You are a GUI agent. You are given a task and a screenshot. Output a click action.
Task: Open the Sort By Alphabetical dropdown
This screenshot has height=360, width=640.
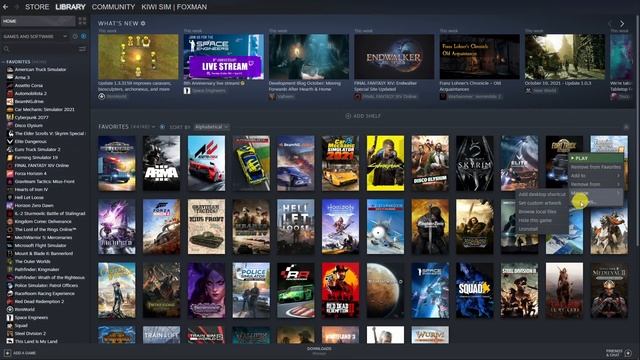211,127
